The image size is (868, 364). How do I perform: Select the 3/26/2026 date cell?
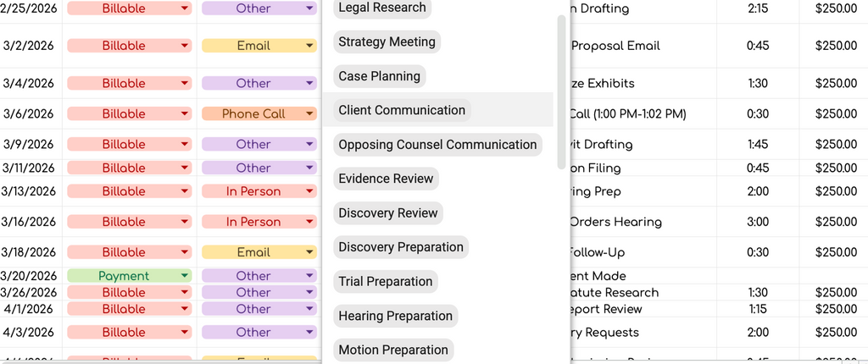(x=31, y=292)
